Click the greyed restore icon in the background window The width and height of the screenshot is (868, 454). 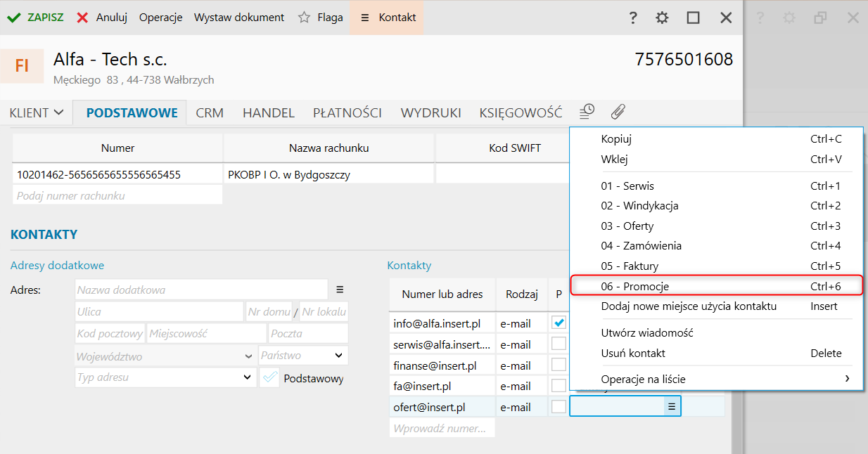820,18
